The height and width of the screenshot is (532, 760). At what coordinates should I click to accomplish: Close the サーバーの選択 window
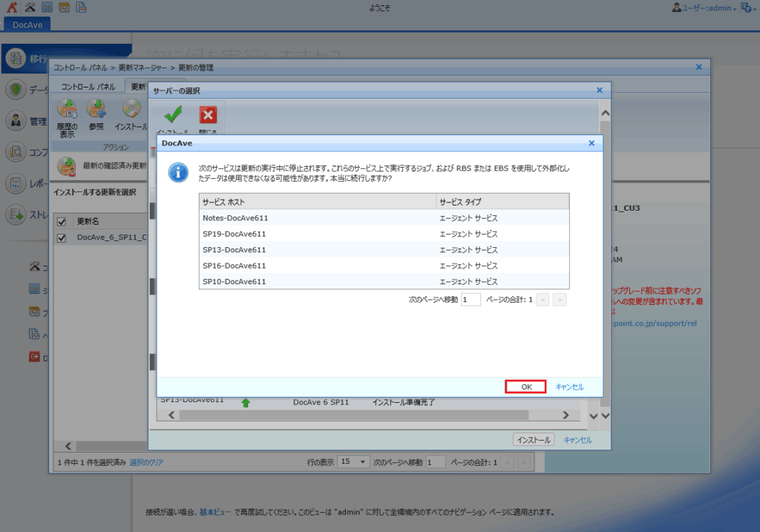600,90
